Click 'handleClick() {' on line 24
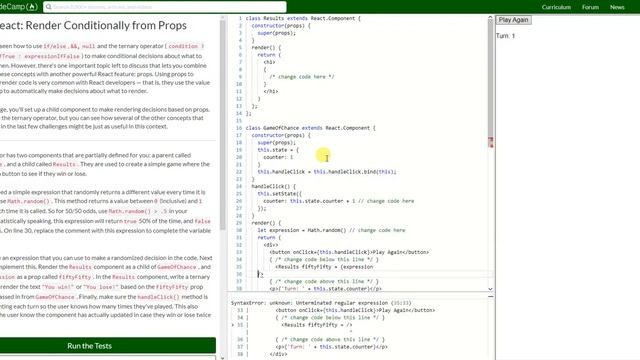The width and height of the screenshot is (640, 360). (273, 186)
